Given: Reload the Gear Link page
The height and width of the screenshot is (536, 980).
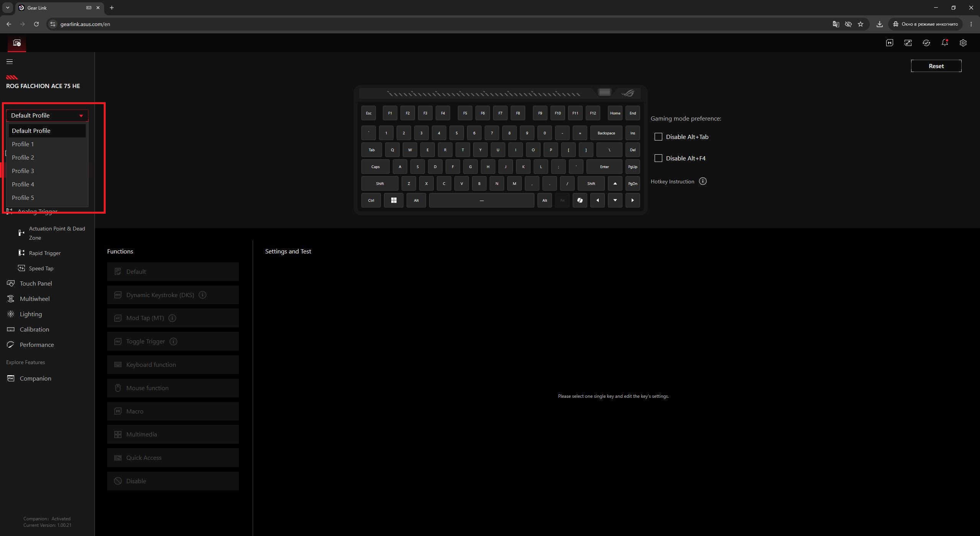Looking at the screenshot, I should [36, 24].
